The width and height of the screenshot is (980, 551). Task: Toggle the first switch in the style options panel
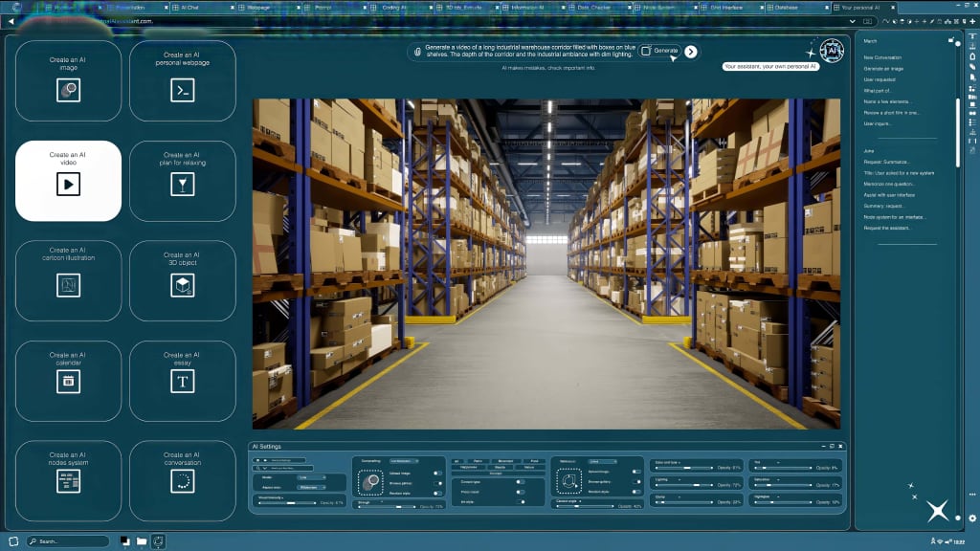click(520, 482)
